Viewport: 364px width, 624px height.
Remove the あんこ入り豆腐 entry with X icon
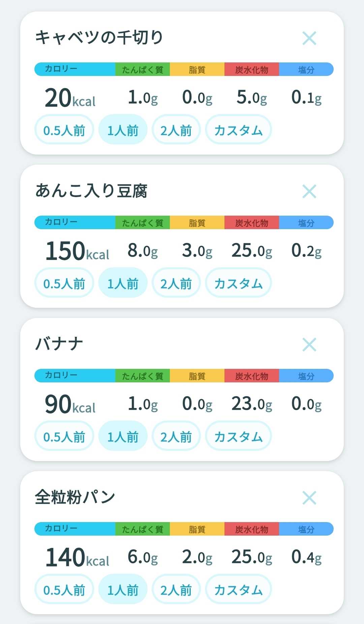click(x=309, y=191)
